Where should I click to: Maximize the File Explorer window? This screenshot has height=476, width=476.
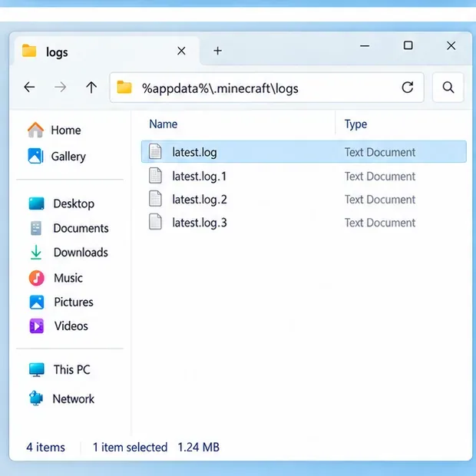point(408,45)
